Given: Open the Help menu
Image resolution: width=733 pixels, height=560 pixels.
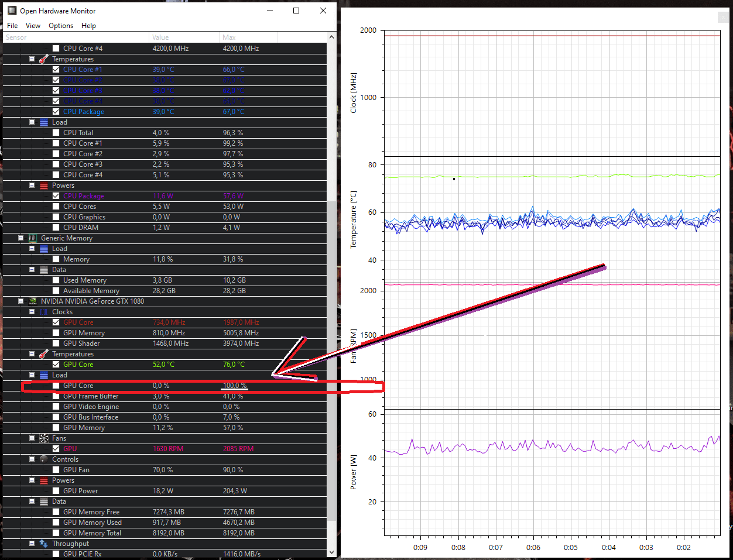Looking at the screenshot, I should click(88, 26).
